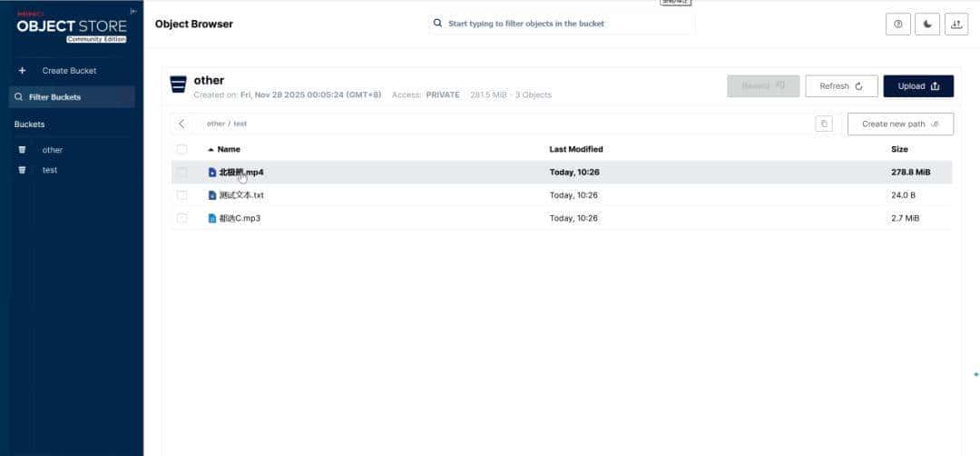The image size is (980, 456).
Task: Click 'Today, 10:26' in the .mp3 row
Action: pyautogui.click(x=573, y=218)
